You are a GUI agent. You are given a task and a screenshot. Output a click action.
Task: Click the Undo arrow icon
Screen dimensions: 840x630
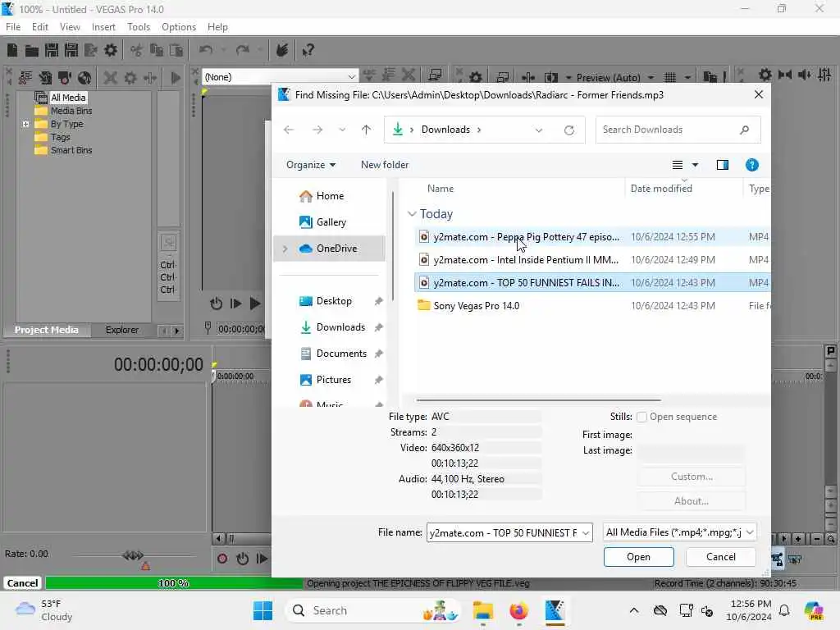pos(206,50)
